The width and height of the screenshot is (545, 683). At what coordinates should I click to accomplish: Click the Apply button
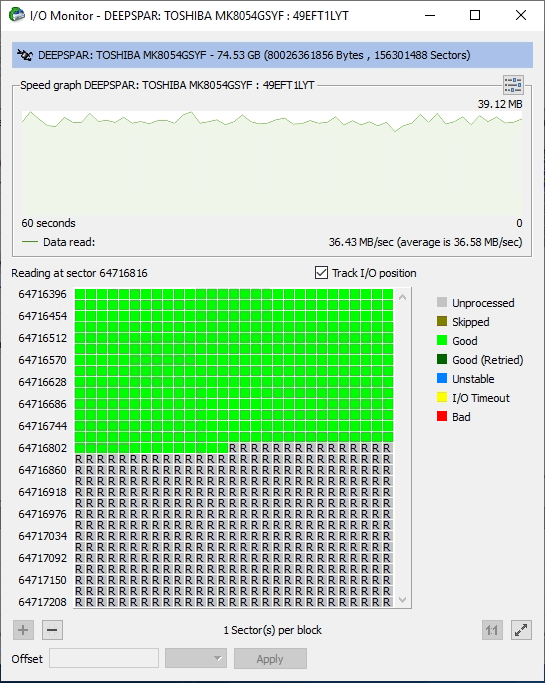270,658
